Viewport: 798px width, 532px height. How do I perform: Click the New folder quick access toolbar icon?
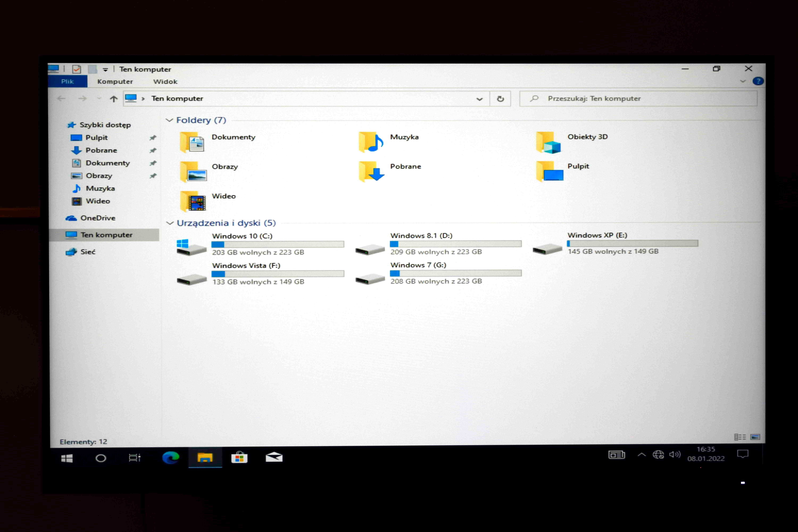point(92,69)
